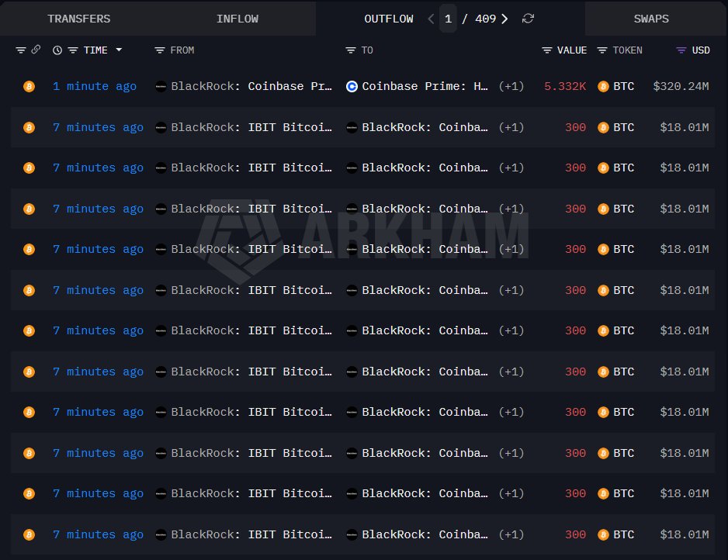This screenshot has height=560, width=728.
Task: Open the INFLOW tab
Action: coord(237,19)
